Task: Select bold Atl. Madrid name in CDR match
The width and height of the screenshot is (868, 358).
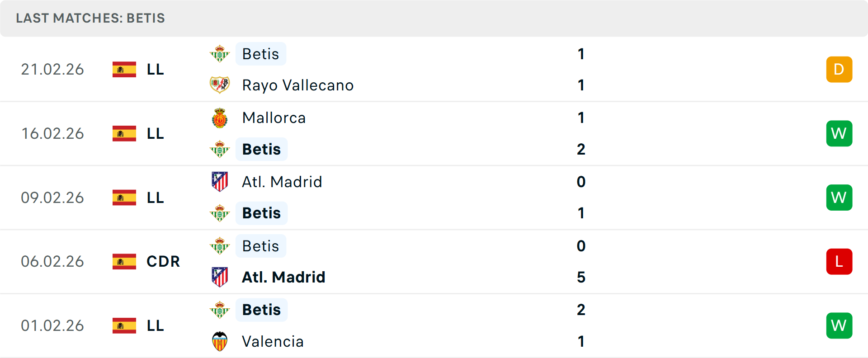Action: coord(283,277)
